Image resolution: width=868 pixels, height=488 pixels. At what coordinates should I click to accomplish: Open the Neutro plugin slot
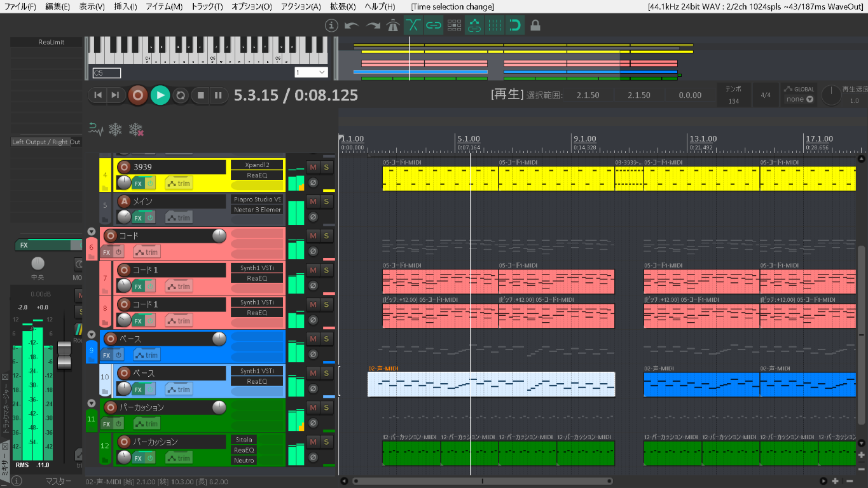click(244, 460)
